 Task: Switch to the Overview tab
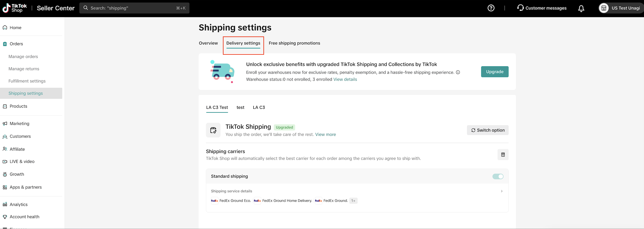point(208,43)
